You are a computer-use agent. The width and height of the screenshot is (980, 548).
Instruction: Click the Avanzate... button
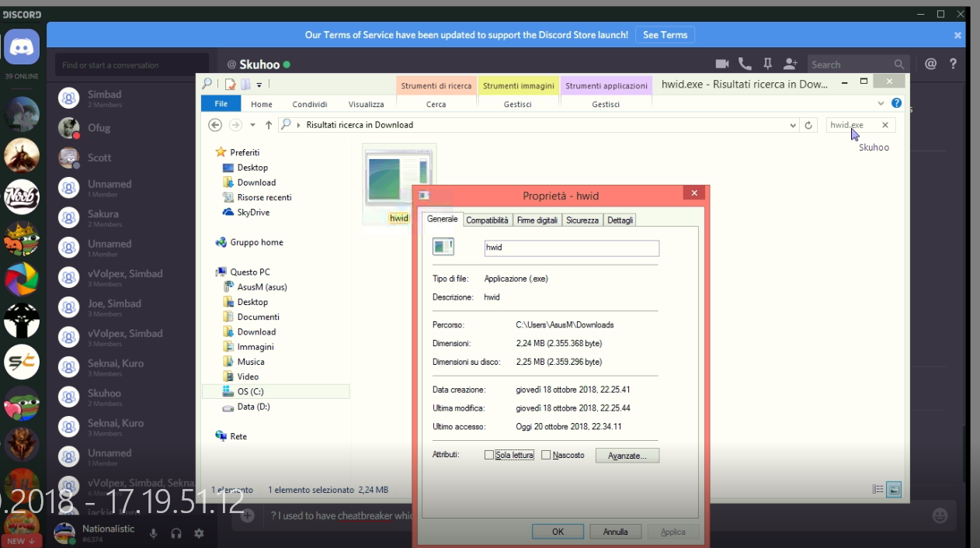click(x=627, y=456)
